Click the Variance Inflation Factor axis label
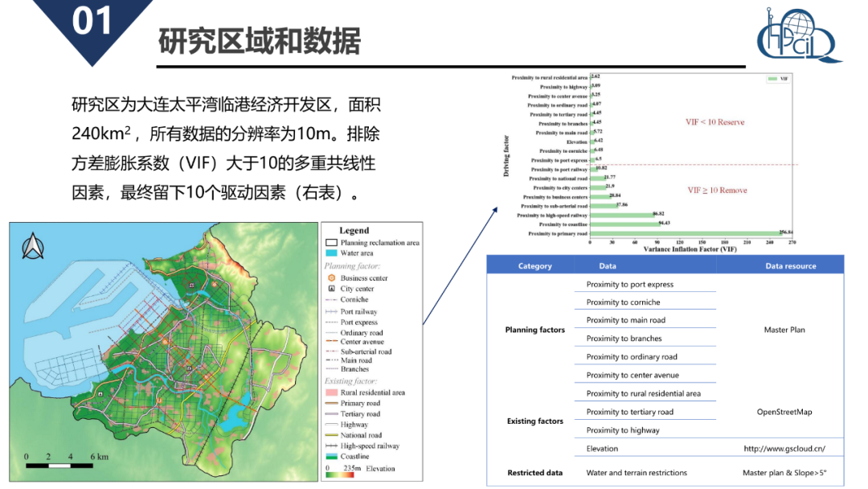The image size is (868, 489). point(690,249)
